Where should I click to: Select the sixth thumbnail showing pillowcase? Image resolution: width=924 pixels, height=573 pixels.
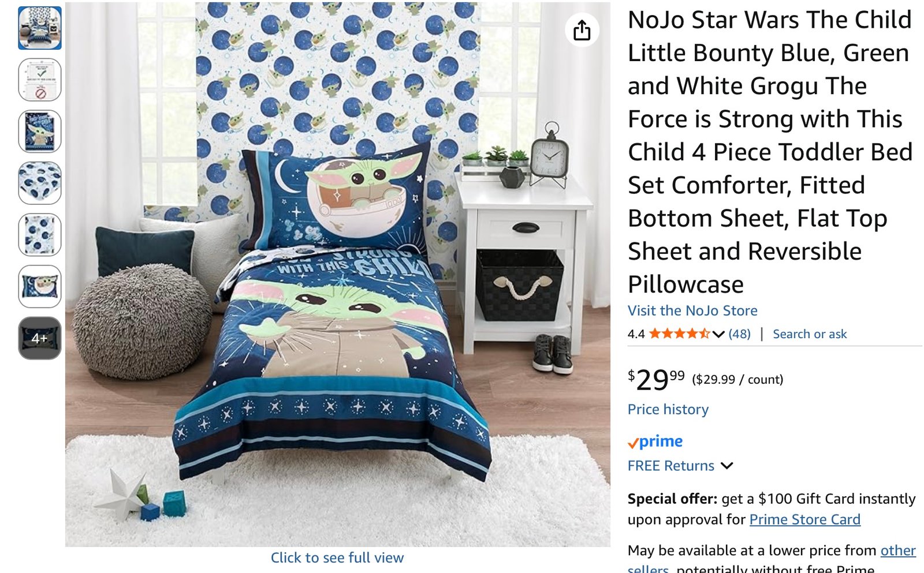[40, 286]
